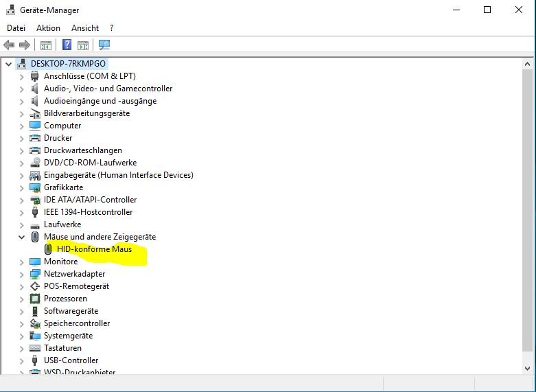
Task: Open the Aktion menu
Action: (48, 28)
